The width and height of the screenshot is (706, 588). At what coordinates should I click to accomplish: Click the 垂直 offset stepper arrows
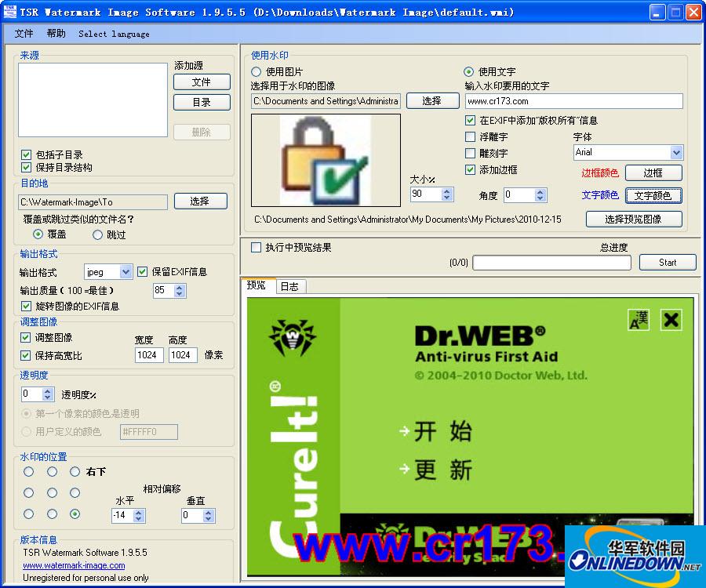[x=208, y=515]
